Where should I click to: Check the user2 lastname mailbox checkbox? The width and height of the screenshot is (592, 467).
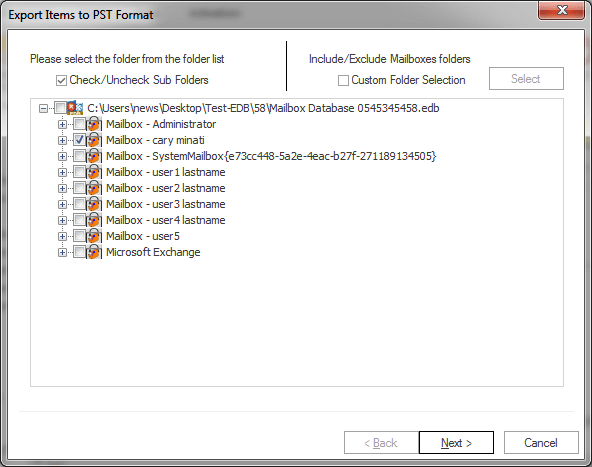tap(79, 188)
